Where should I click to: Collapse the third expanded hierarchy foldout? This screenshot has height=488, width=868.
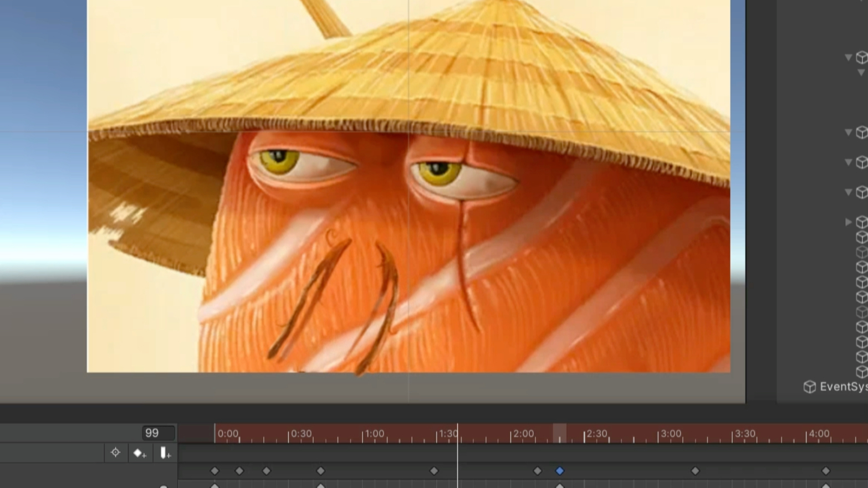(848, 161)
